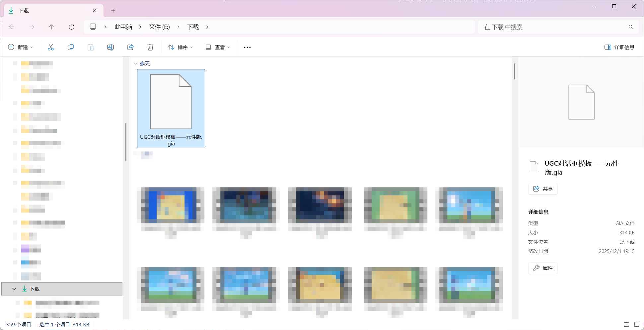Go up one folder level
The height and width of the screenshot is (330, 644).
[51, 27]
